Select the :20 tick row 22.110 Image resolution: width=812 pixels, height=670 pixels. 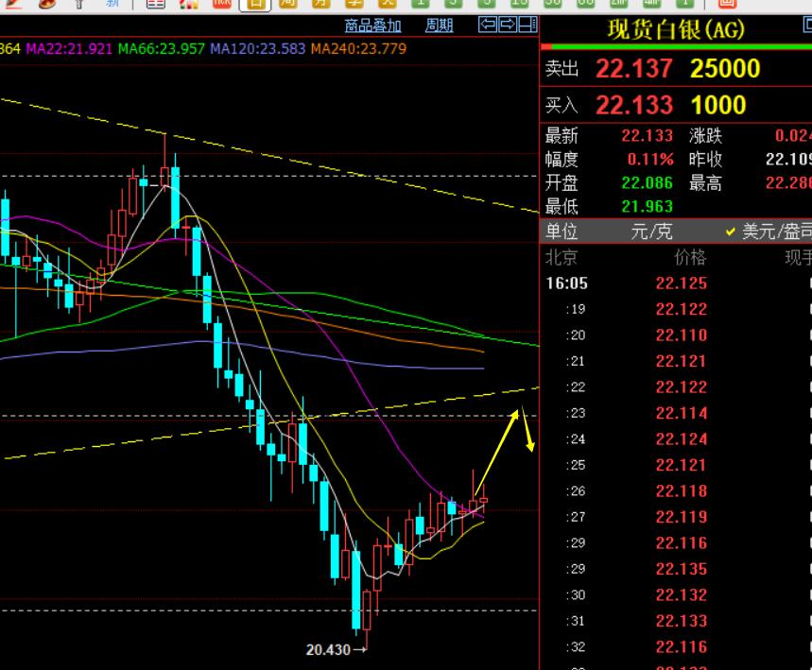point(676,335)
